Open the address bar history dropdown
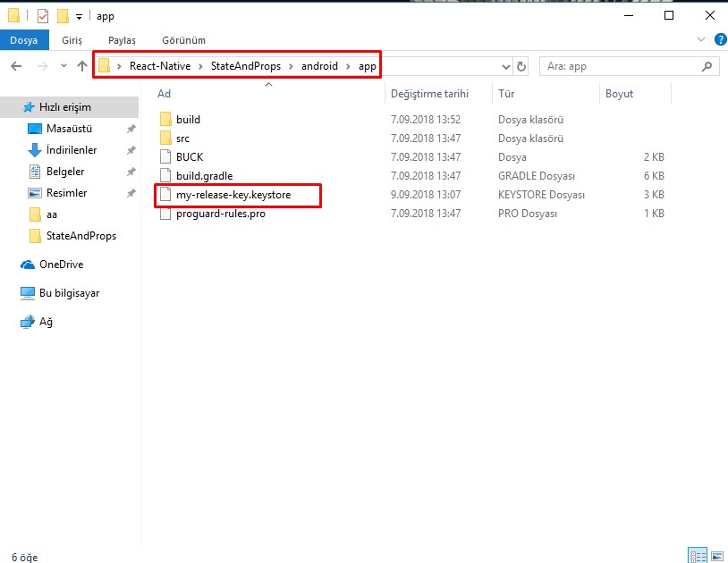 click(x=506, y=66)
